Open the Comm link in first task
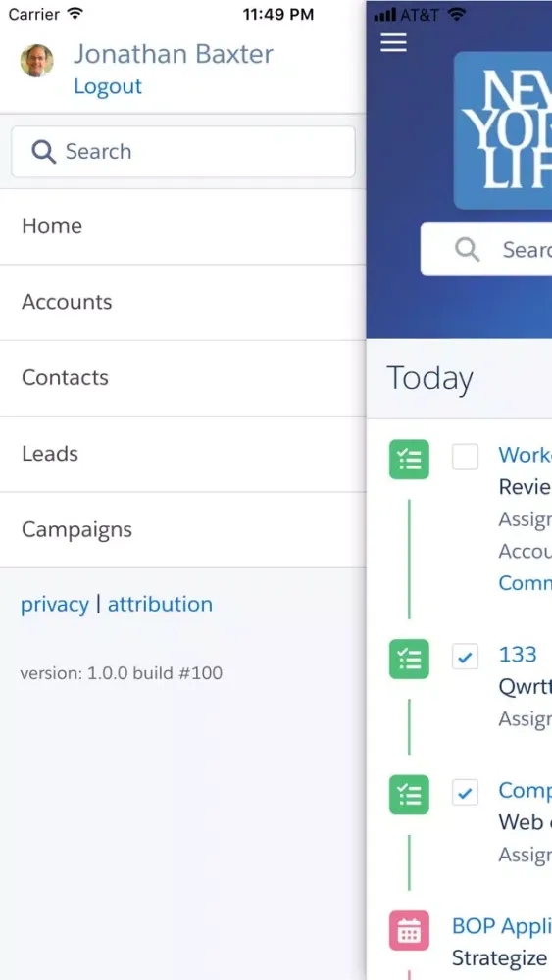Viewport: 552px width, 980px height. [x=526, y=582]
